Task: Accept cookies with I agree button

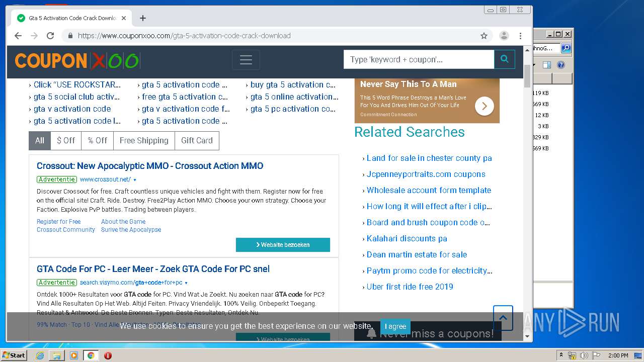Action: pos(395,326)
